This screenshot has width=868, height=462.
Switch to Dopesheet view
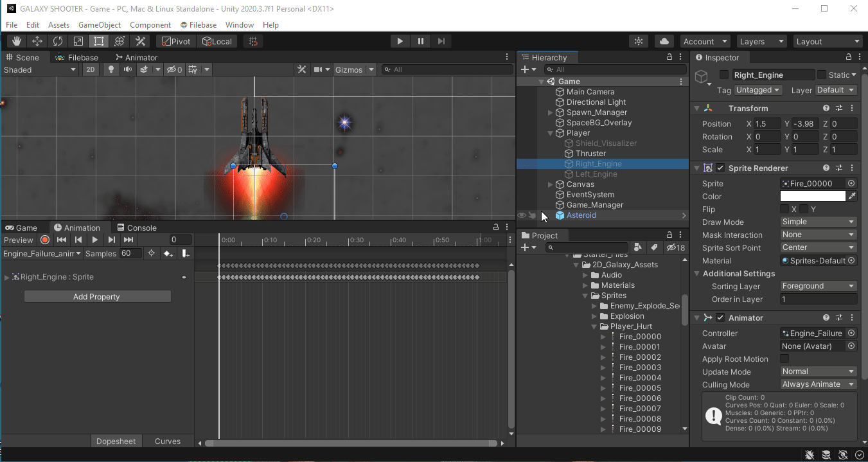(x=116, y=441)
